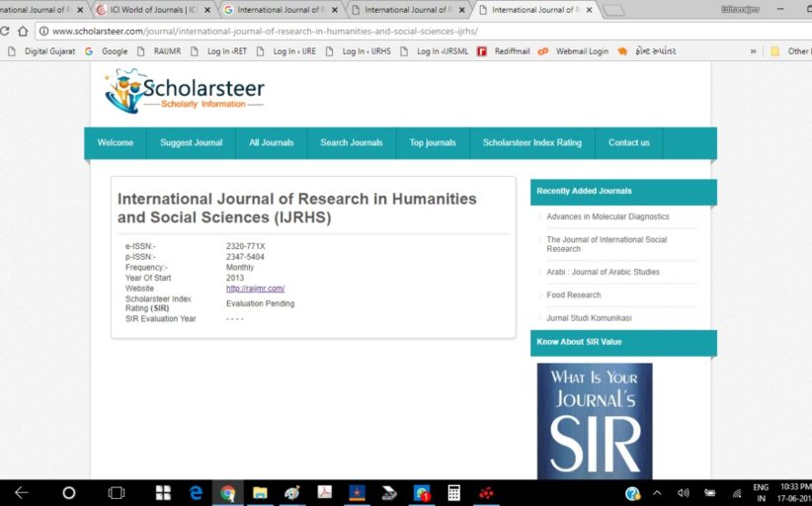Expand the bookmarks overflow chevron
812x506 pixels.
click(753, 51)
